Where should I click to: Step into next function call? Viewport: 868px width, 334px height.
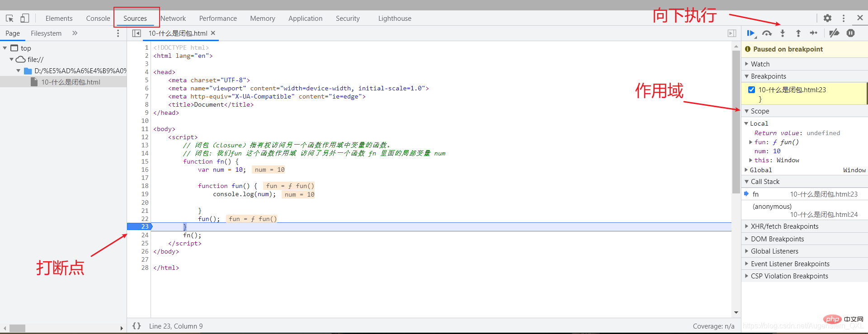[x=783, y=33]
